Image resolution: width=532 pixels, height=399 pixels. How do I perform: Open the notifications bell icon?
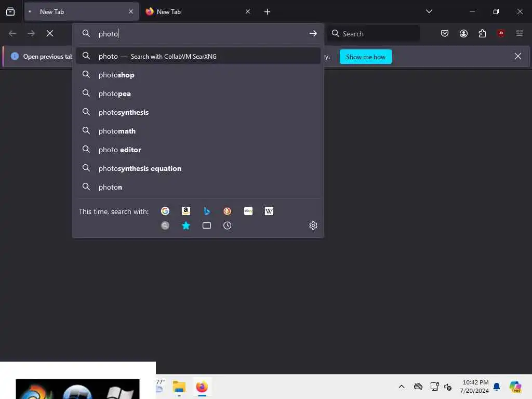(497, 387)
